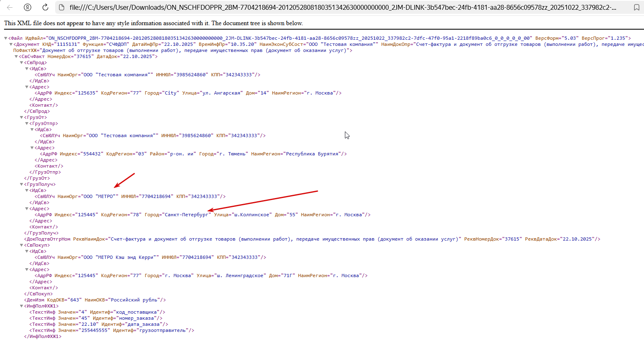644x340 pixels.
Task: Click Идентиф="дата_заказа" line
Action: pyautogui.click(x=98, y=324)
